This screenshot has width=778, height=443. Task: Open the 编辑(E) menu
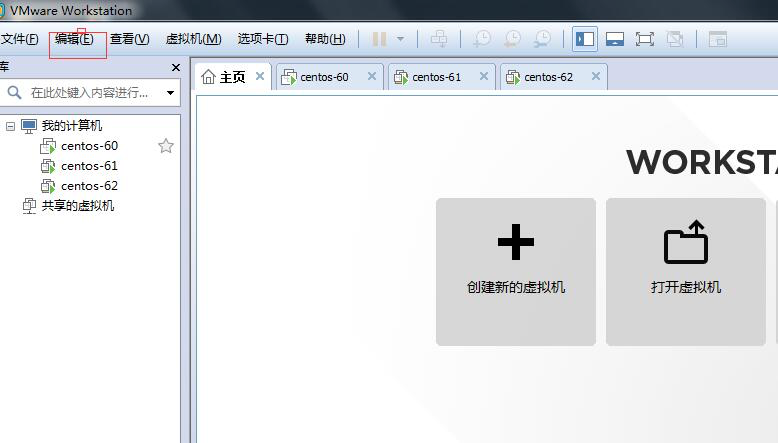(74, 39)
